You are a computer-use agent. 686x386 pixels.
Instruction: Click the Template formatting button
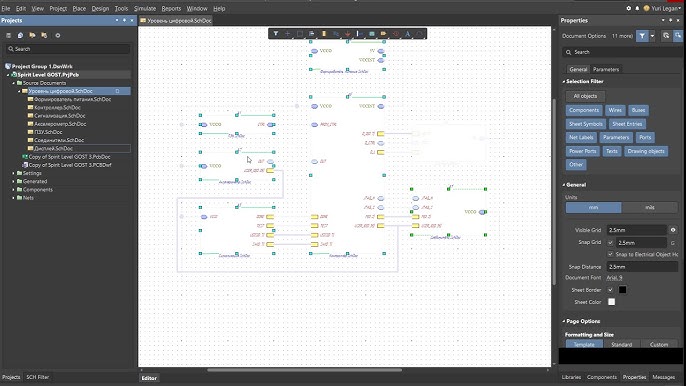pos(584,344)
